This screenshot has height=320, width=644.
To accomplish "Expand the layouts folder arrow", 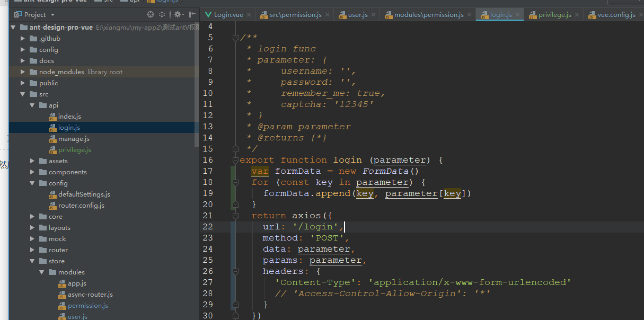I will tap(32, 228).
